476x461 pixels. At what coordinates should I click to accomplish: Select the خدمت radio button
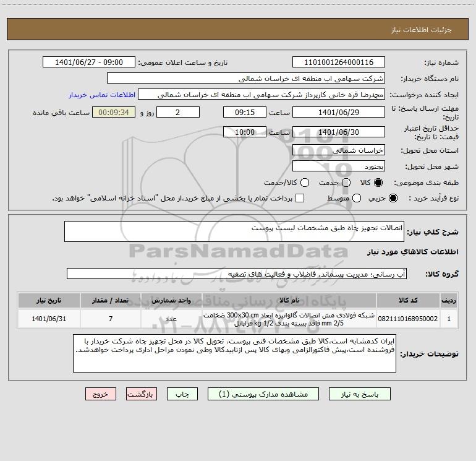point(346,183)
